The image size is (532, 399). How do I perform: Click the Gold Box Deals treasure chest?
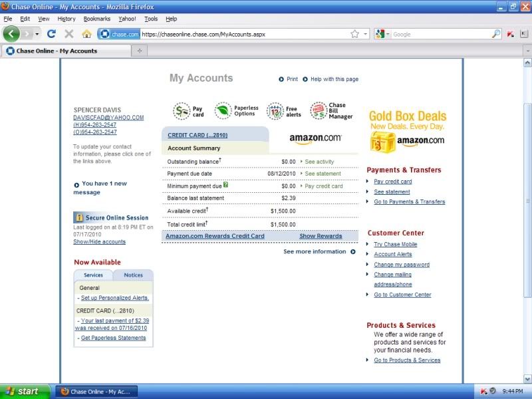382,142
